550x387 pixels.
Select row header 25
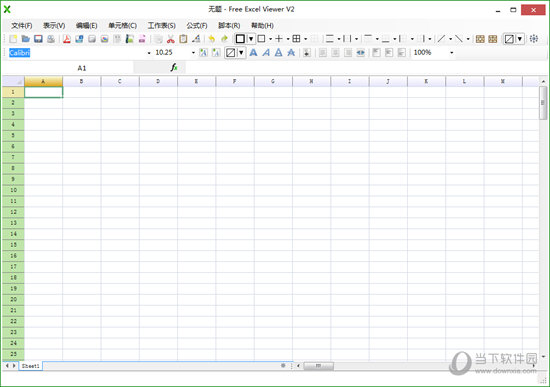pyautogui.click(x=13, y=354)
